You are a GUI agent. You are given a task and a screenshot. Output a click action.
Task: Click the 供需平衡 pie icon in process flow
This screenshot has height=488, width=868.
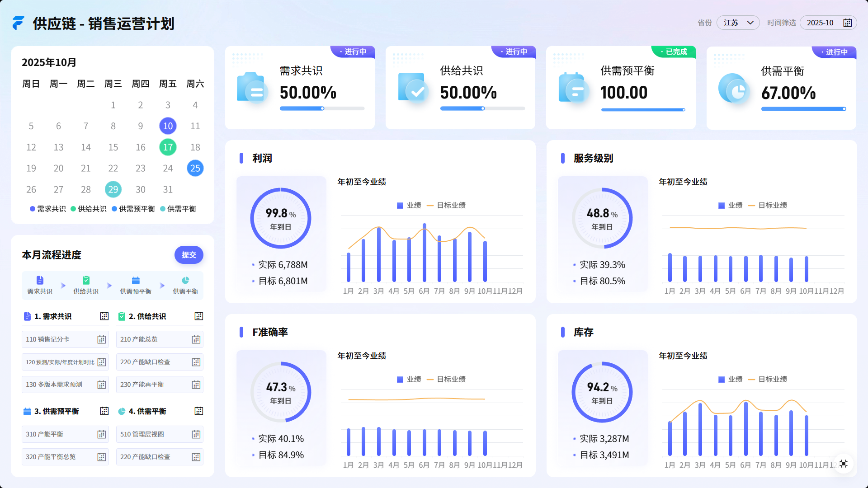tap(185, 280)
